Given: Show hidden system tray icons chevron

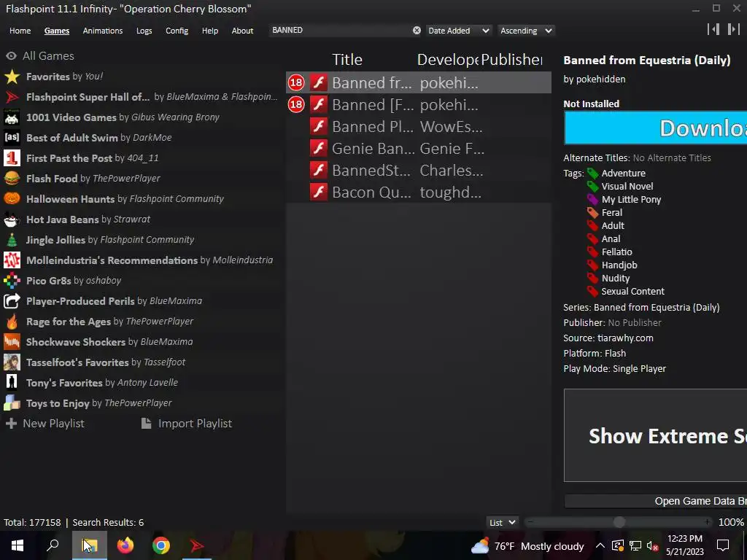Looking at the screenshot, I should (600, 546).
